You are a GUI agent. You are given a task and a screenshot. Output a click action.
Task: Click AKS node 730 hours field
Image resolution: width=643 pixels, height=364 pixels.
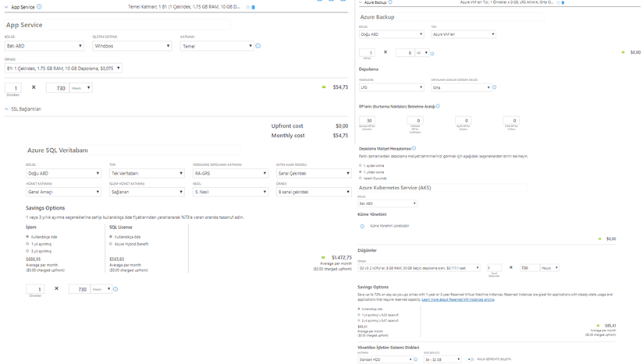pos(530,268)
